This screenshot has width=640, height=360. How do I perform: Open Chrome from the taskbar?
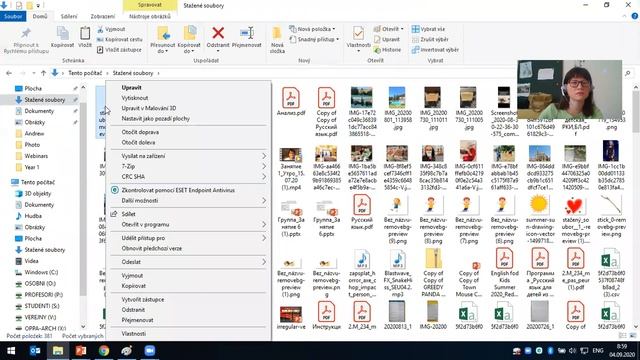[104, 351]
